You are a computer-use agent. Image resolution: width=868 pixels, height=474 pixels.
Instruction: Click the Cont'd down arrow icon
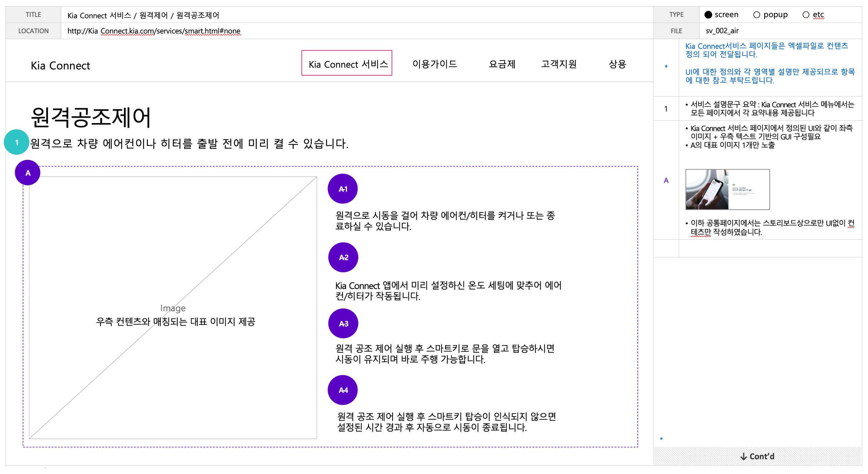pos(744,456)
